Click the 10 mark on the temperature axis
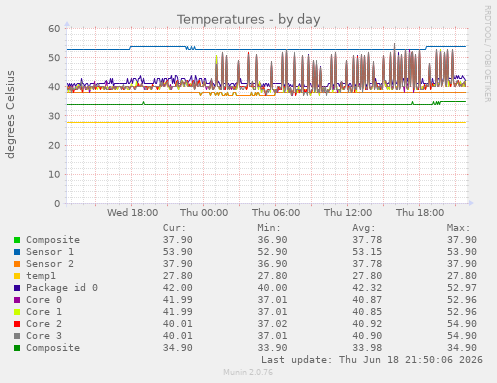This screenshot has height=383, width=497. tap(54, 175)
